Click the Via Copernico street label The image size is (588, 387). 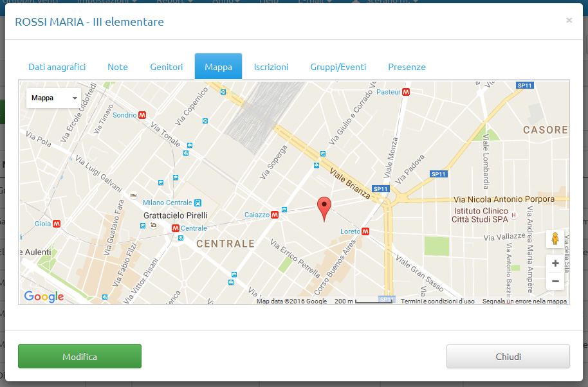[x=191, y=107]
